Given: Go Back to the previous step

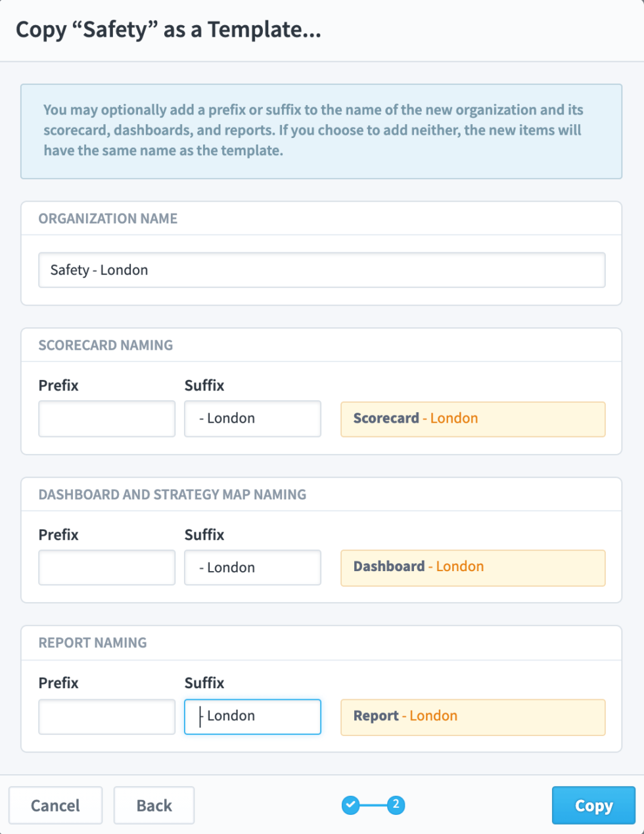Looking at the screenshot, I should (153, 805).
